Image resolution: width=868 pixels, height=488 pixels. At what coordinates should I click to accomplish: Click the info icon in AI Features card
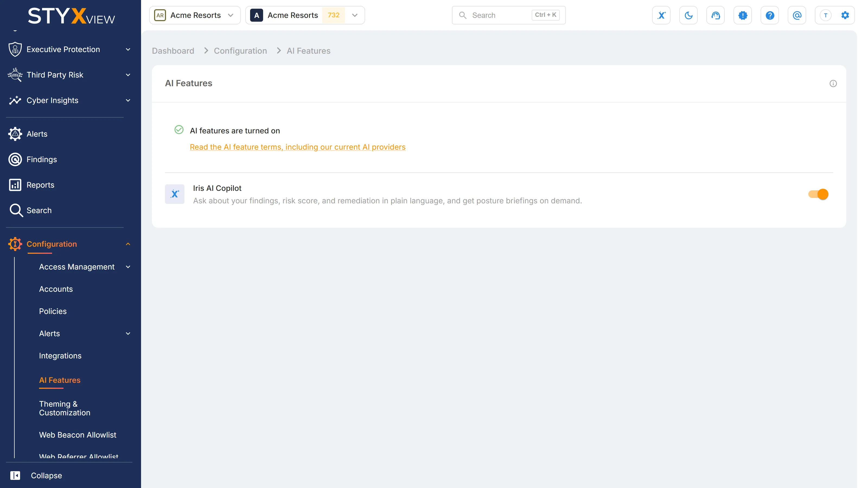coord(833,84)
